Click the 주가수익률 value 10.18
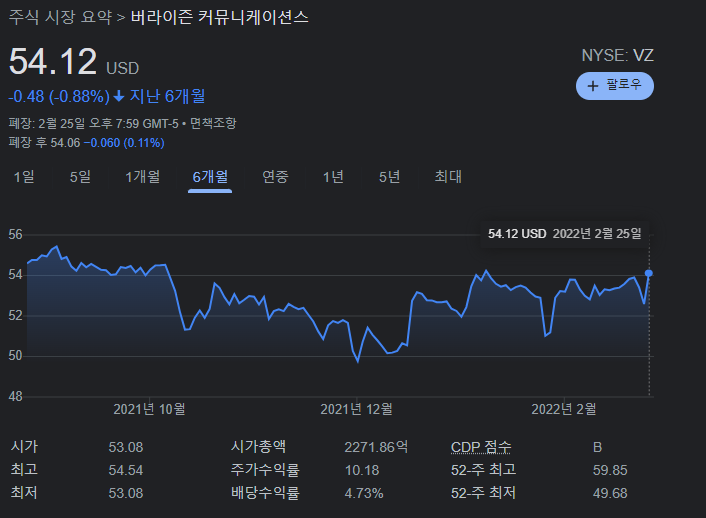Image resolution: width=706 pixels, height=518 pixels. 362,470
